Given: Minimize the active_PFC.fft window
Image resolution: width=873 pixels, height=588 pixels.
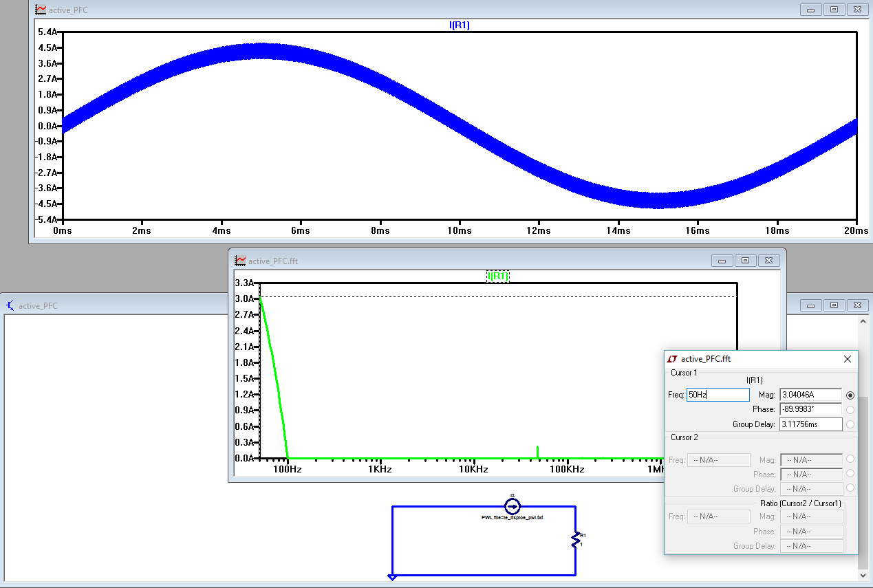Looking at the screenshot, I should click(x=722, y=261).
